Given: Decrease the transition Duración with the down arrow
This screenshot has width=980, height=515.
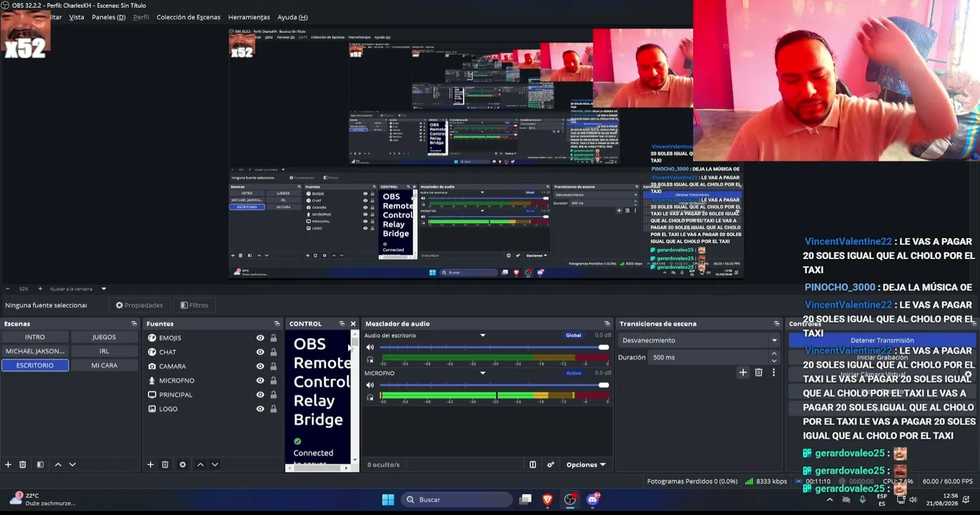Looking at the screenshot, I should click(x=774, y=360).
